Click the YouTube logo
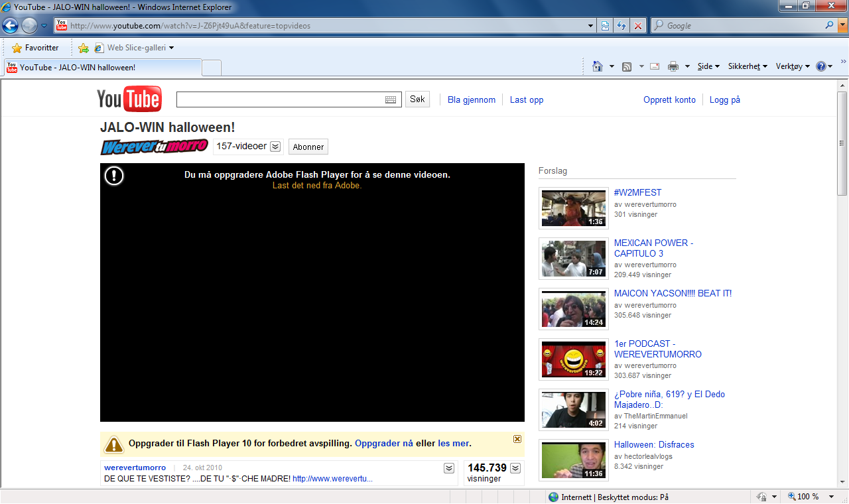Image resolution: width=849 pixels, height=504 pixels. (x=129, y=99)
